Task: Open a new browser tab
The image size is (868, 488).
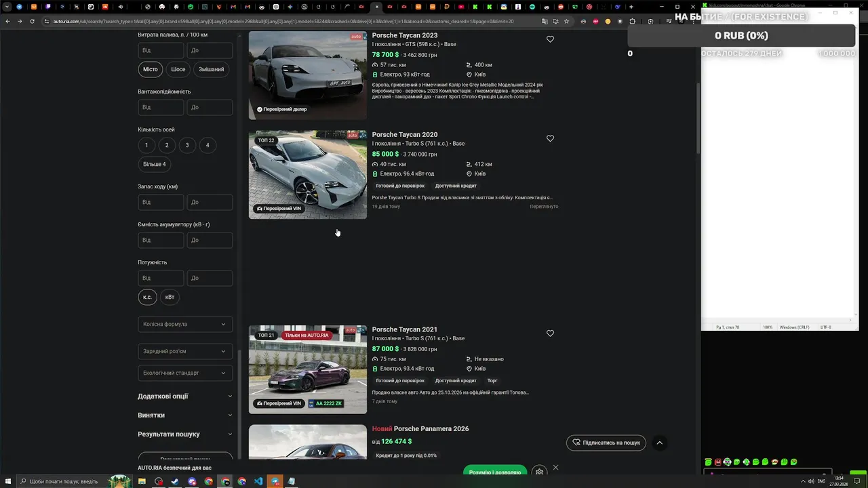Action: click(x=631, y=7)
